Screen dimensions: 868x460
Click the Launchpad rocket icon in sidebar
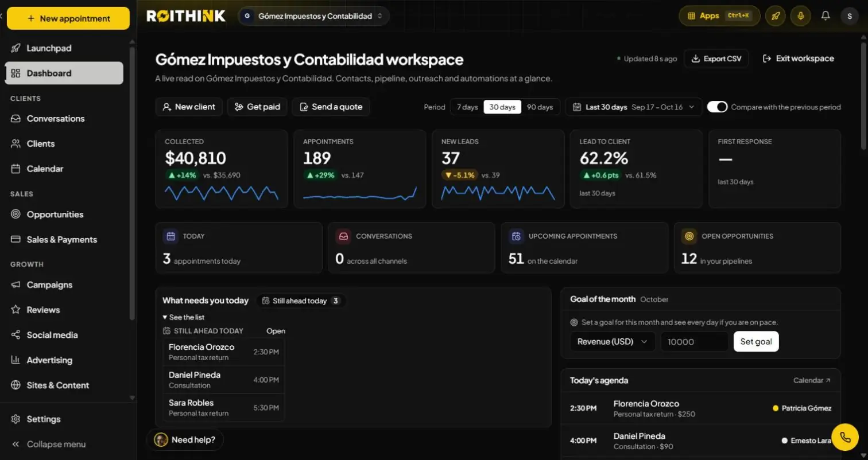[x=16, y=48]
